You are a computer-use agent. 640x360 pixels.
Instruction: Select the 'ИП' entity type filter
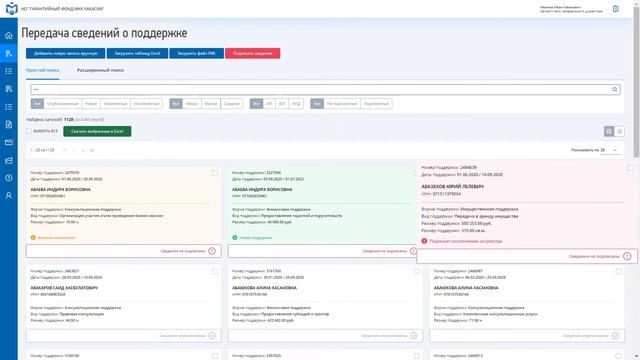click(269, 104)
